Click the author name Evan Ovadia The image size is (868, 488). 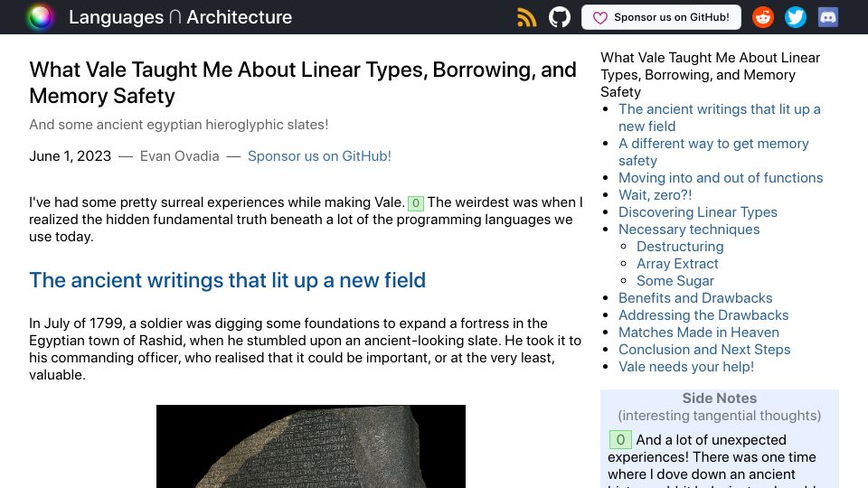click(179, 156)
